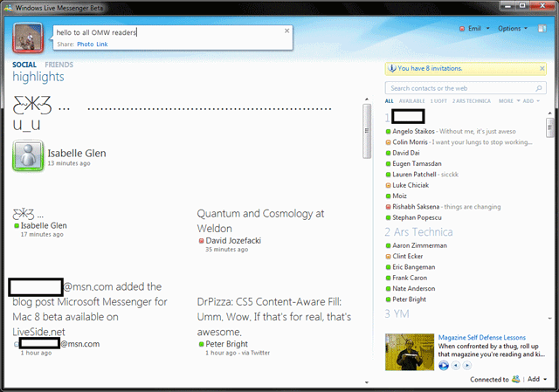Click the Link share option

pos(102,45)
